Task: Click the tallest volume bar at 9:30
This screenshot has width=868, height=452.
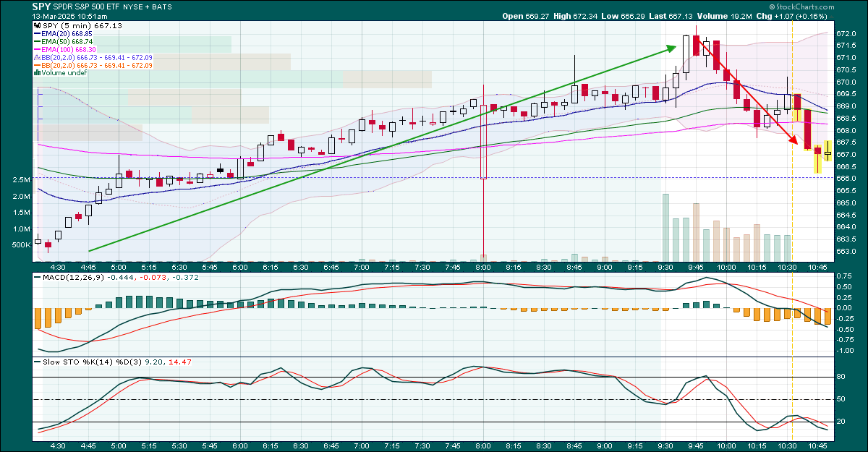Action: point(665,226)
